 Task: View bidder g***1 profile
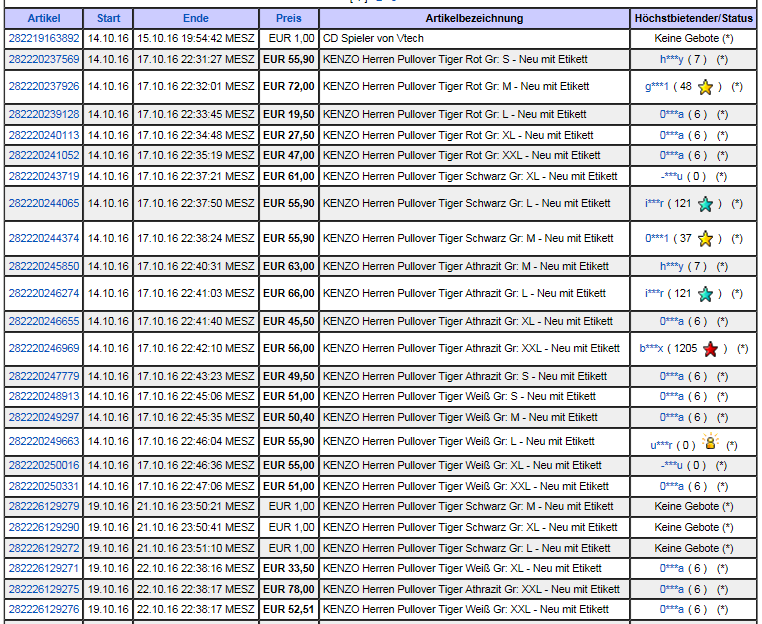(x=657, y=87)
